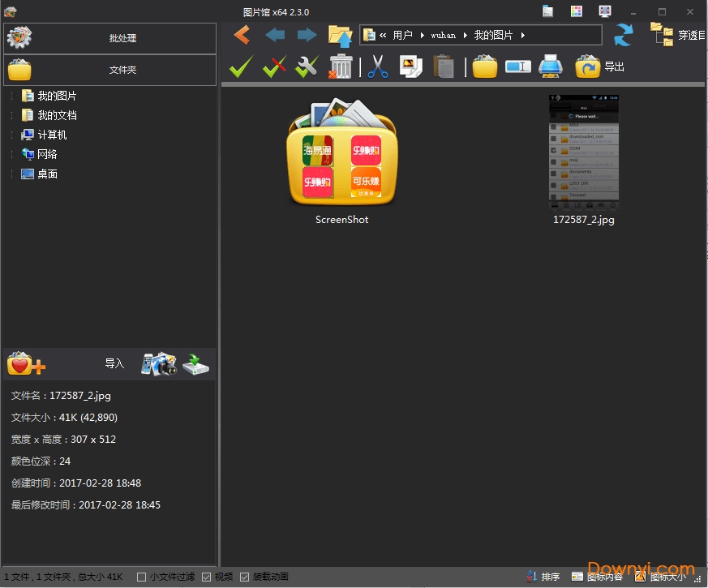Toggle the 视频 checkbox
The width and height of the screenshot is (708, 588).
tap(207, 577)
